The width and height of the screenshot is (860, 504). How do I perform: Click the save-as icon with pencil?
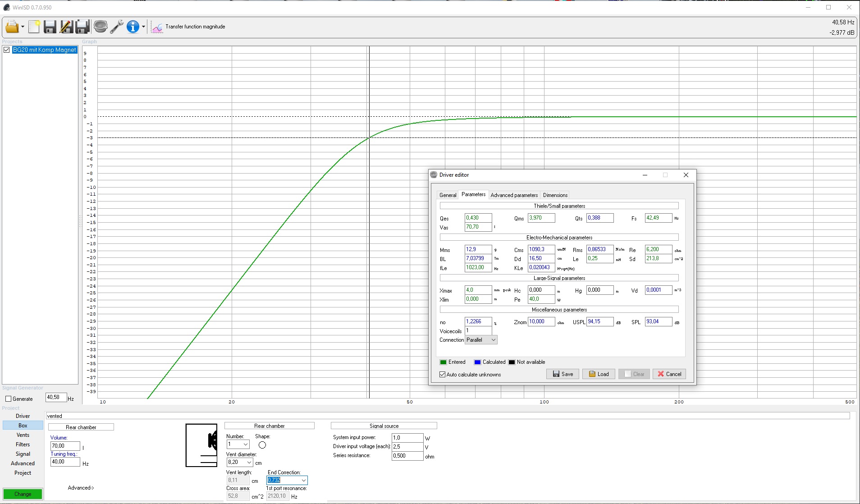66,27
